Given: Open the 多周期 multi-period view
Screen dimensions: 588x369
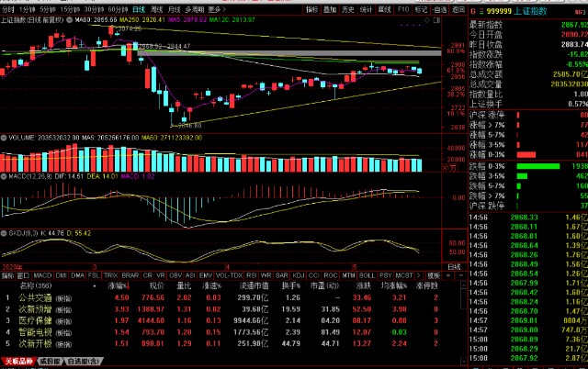Looking at the screenshot, I should 194,9.
